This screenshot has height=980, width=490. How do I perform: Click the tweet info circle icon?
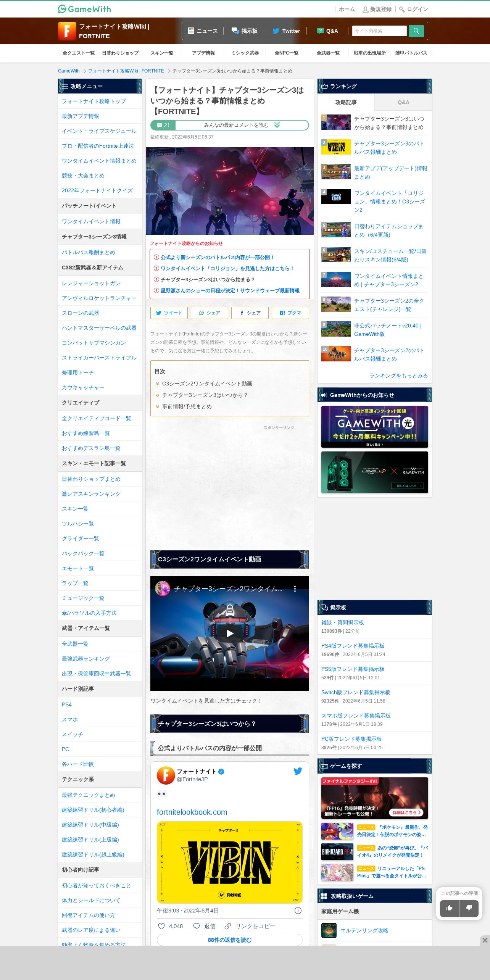click(298, 911)
